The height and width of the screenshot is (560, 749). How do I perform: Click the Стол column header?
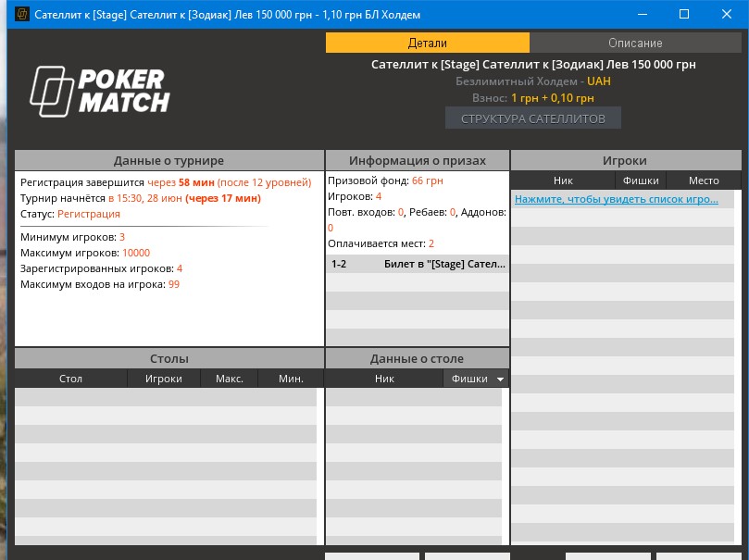pos(70,379)
